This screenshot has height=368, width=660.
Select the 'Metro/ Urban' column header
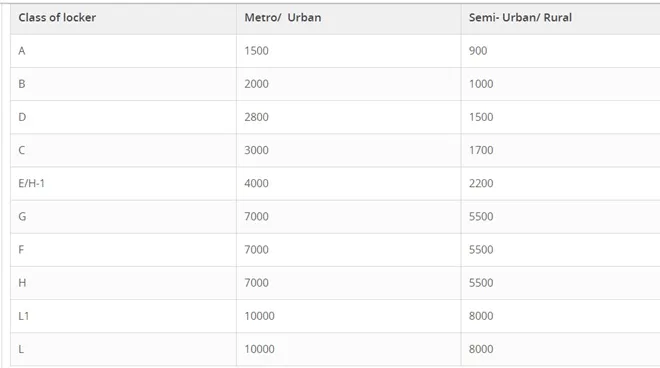[x=282, y=18]
